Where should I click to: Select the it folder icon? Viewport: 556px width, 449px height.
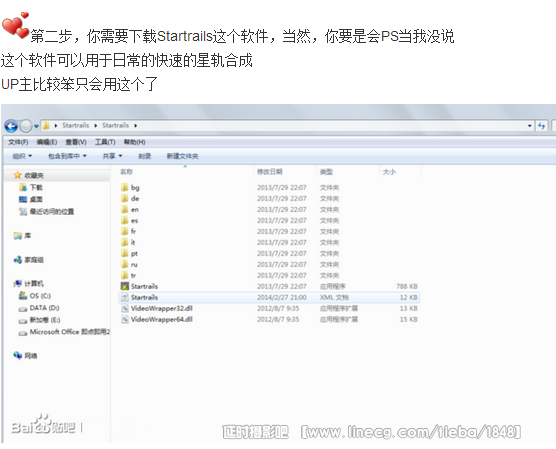pos(124,242)
